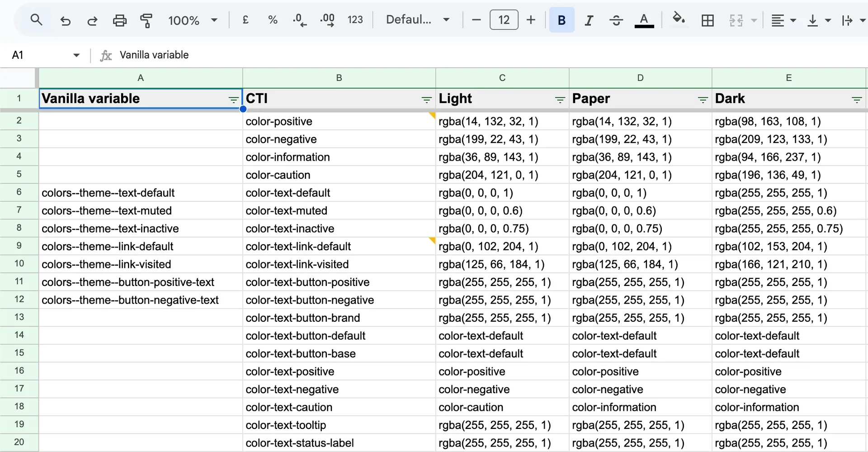
Task: Print the spreadsheet
Action: click(x=119, y=20)
